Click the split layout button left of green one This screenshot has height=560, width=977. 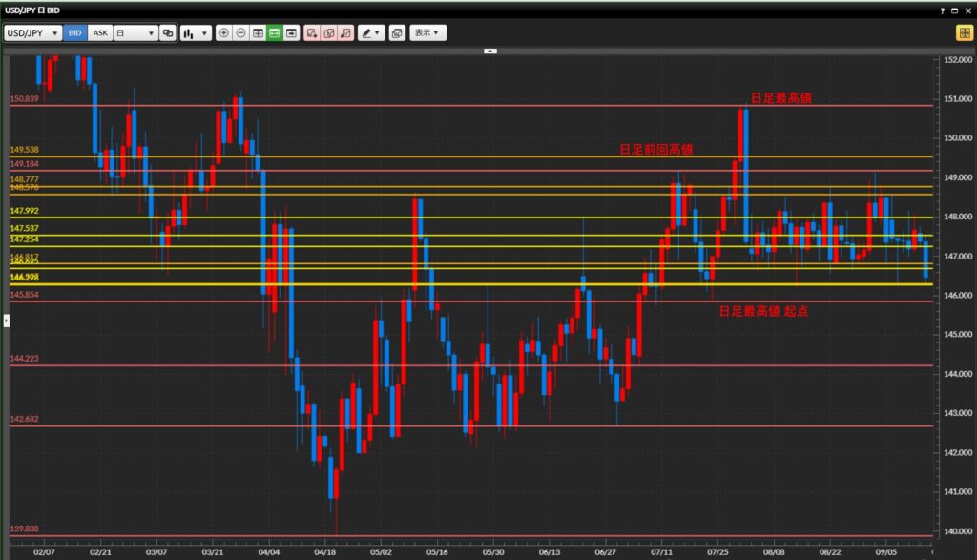coord(258,33)
